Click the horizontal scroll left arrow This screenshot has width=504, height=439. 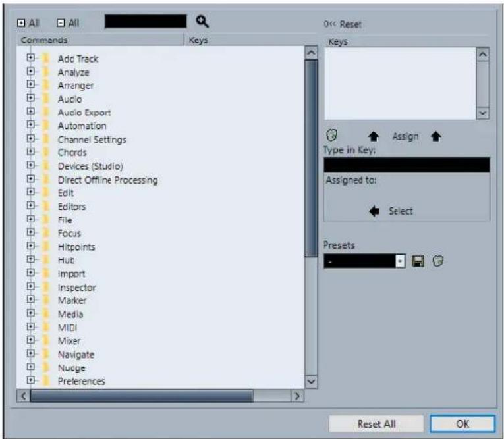tap(24, 396)
